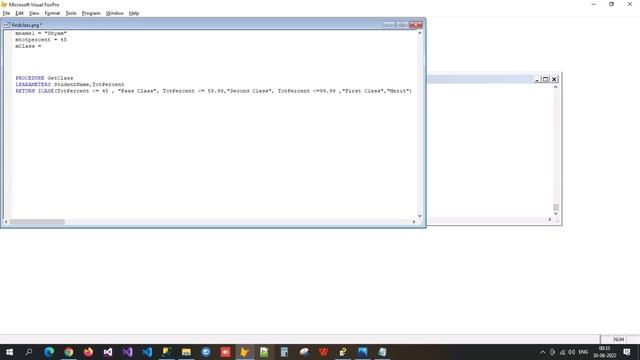
Task: Launch Microsoft Edge from the taskbar
Action: [x=49, y=352]
